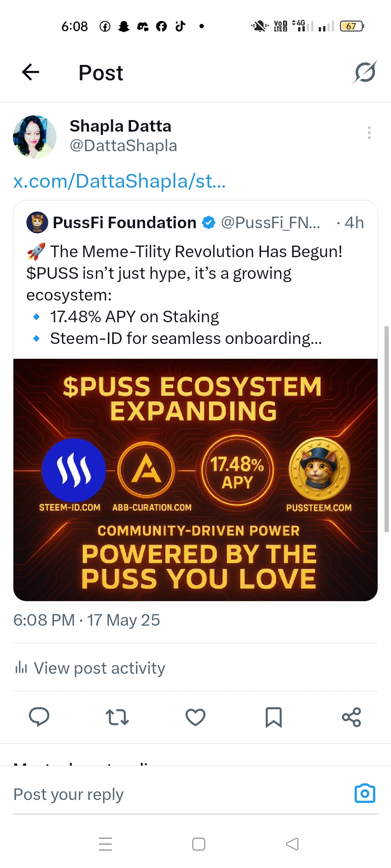The width and height of the screenshot is (391, 868).
Task: Tap Shapla Datta profile picture
Action: pyautogui.click(x=35, y=137)
